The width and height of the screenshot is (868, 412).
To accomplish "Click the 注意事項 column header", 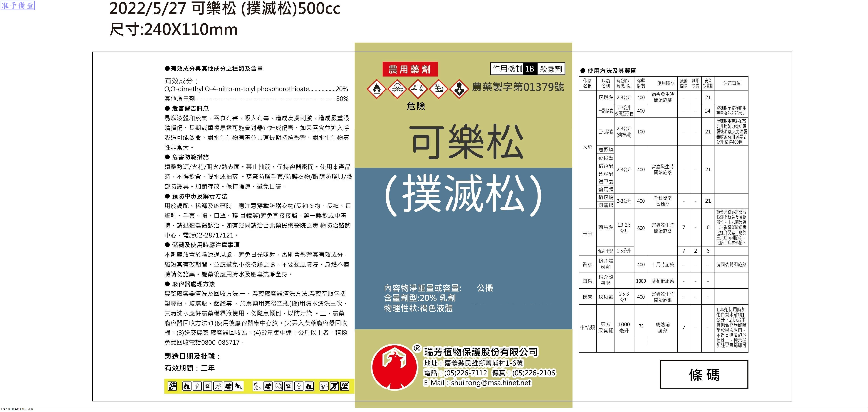I will pos(732,84).
